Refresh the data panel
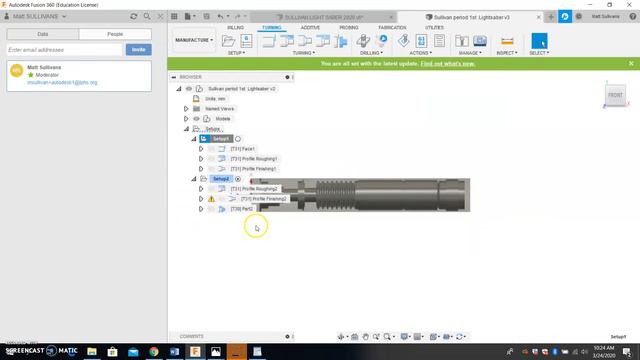 tap(133, 16)
